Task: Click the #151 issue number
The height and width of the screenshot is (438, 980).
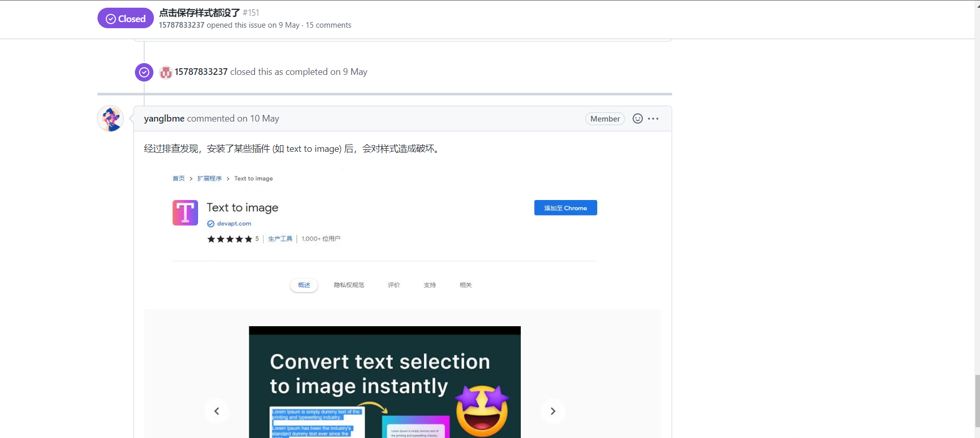Action: (x=251, y=13)
